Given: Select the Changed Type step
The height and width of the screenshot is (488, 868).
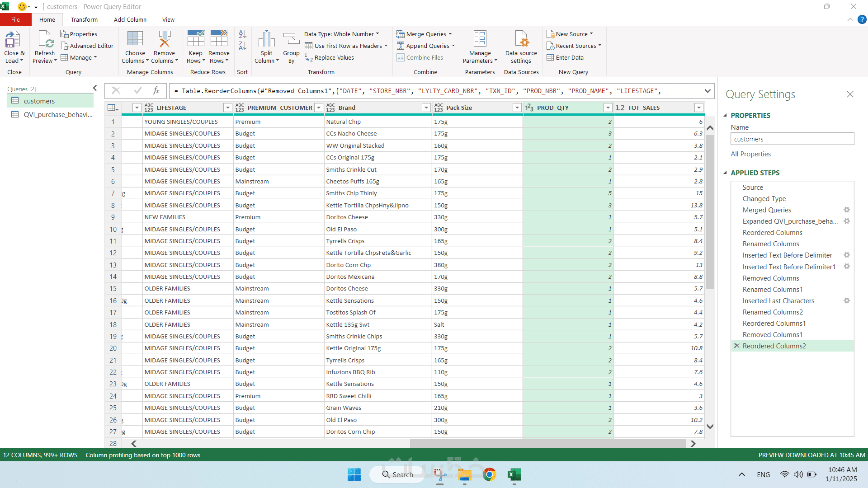Looking at the screenshot, I should pyautogui.click(x=764, y=198).
